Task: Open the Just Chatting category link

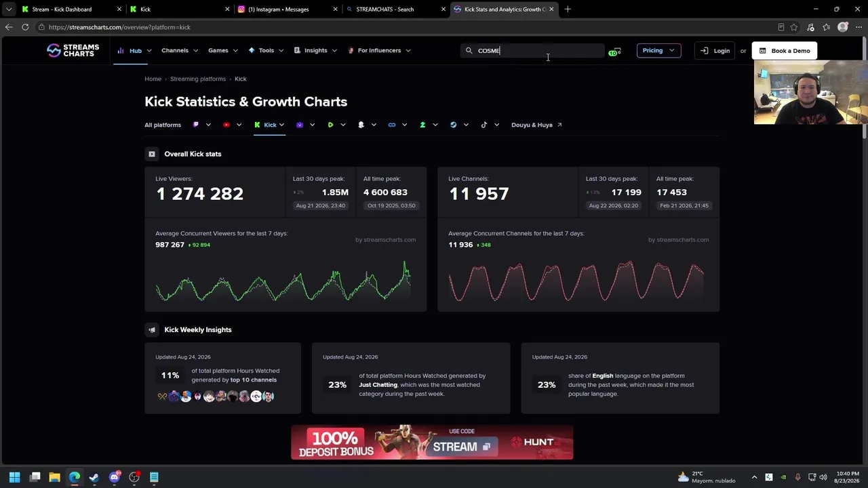Action: [378, 385]
